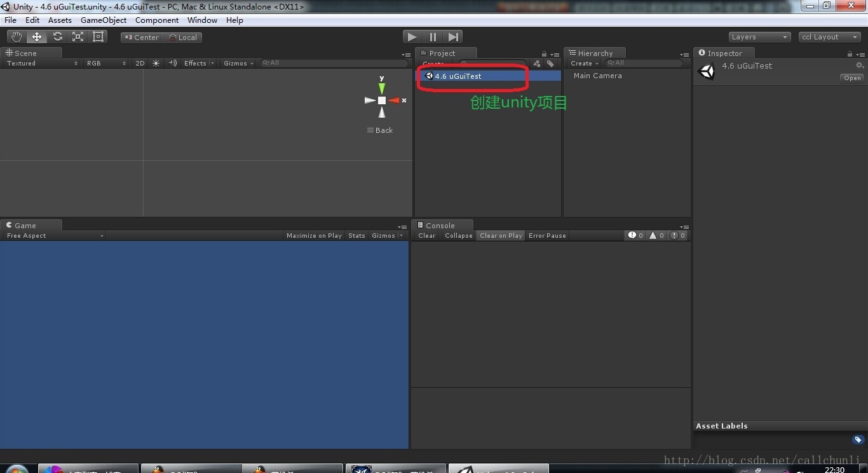Toggle Error Pause in Console
Screen dimensions: 868x473
[x=547, y=235]
